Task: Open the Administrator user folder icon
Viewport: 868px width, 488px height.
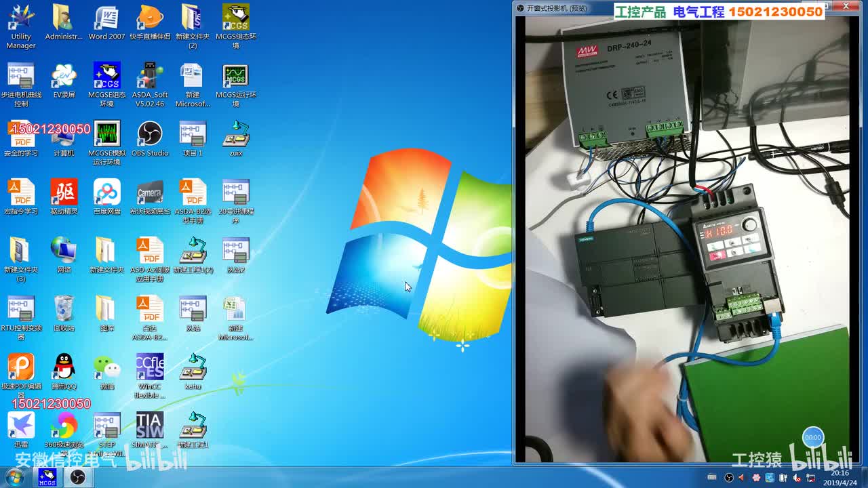Action: (64, 23)
